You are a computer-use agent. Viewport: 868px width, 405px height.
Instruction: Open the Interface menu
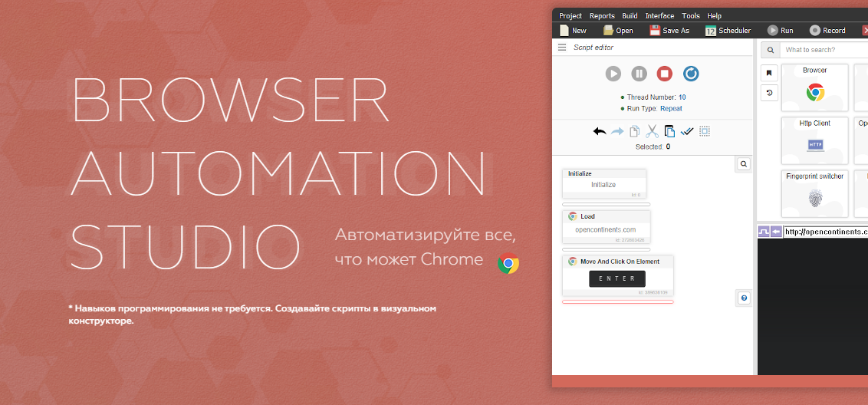point(660,16)
